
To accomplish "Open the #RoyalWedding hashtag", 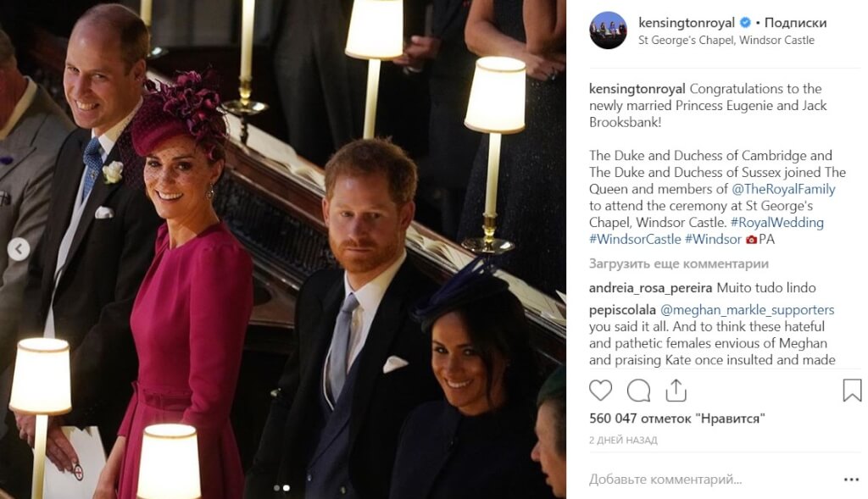I will (777, 223).
